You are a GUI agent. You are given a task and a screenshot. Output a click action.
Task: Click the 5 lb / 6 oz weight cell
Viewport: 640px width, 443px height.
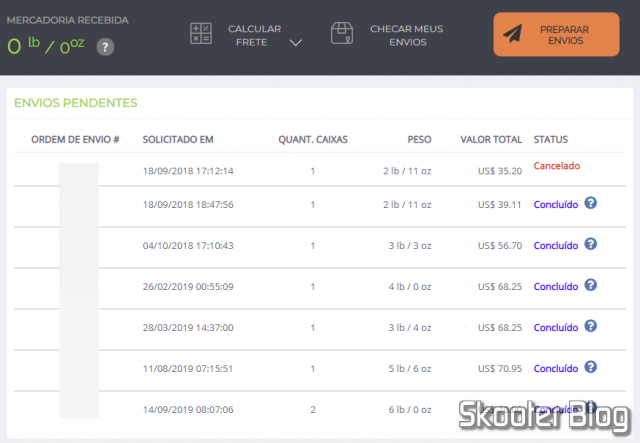410,369
